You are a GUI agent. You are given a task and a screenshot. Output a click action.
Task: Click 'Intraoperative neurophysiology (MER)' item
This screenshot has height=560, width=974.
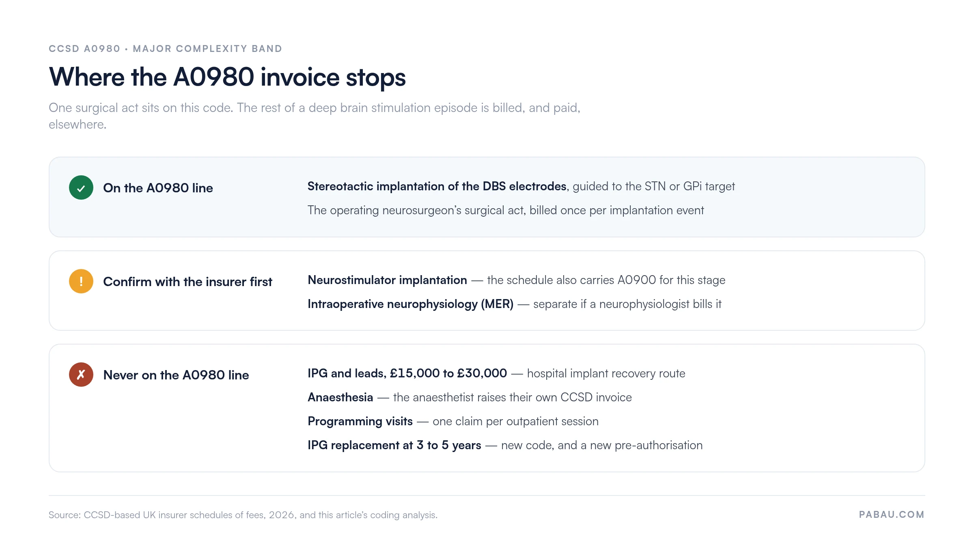(410, 304)
